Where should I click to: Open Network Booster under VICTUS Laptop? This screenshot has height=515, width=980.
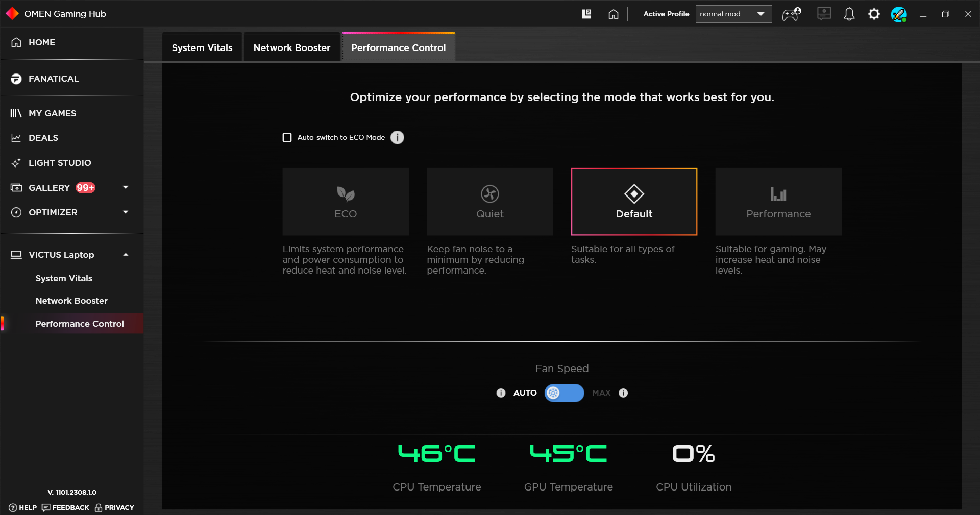tap(72, 301)
